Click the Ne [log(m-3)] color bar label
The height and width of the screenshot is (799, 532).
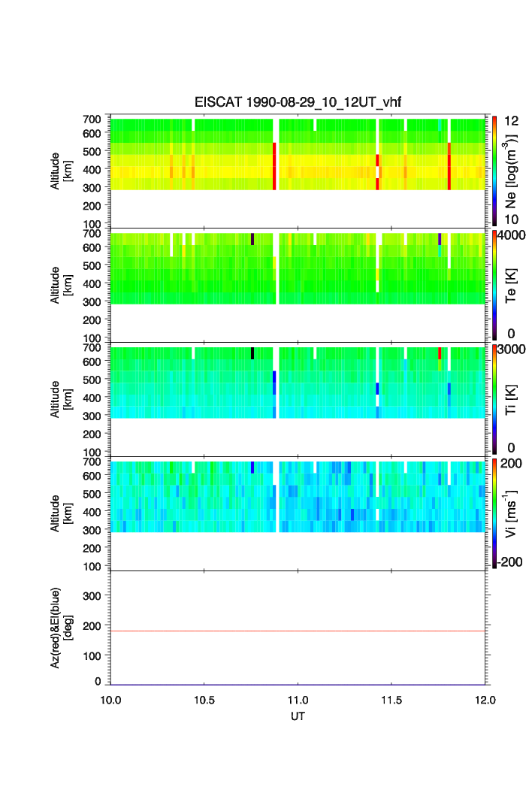tap(510, 171)
